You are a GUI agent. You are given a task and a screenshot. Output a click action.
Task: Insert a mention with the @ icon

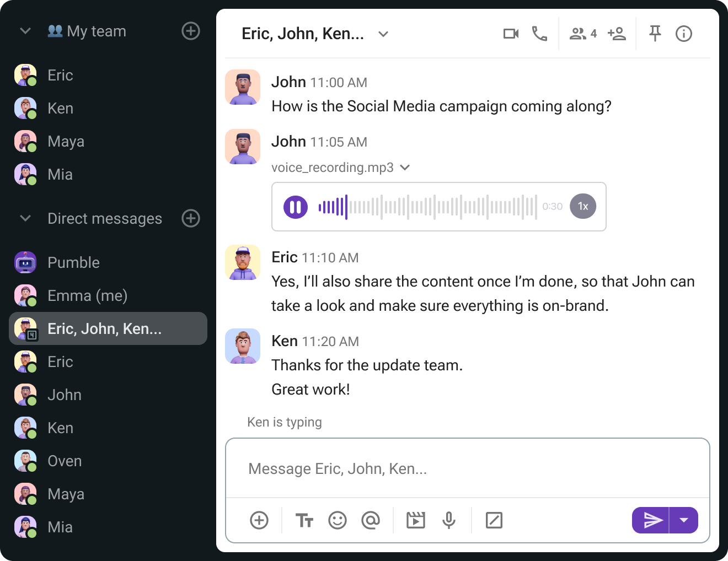(371, 520)
